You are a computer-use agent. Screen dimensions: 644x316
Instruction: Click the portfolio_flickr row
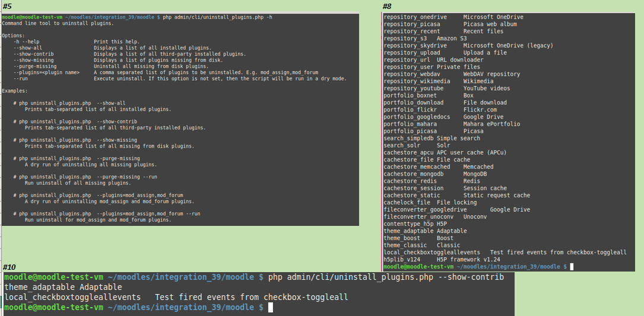pos(440,110)
